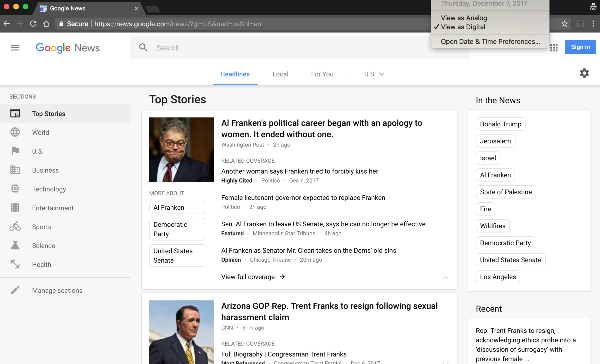
Task: Open Date & Time Preferences
Action: [x=490, y=42]
